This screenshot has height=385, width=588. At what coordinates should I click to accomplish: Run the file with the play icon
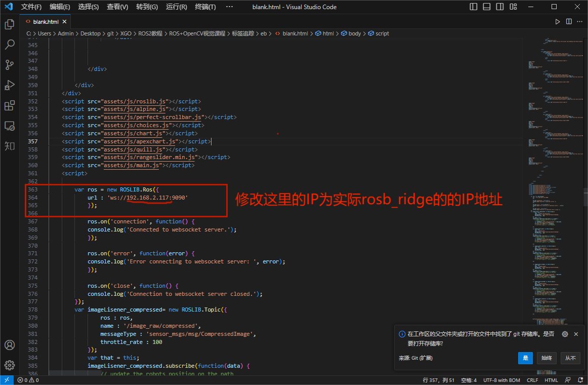tap(558, 22)
